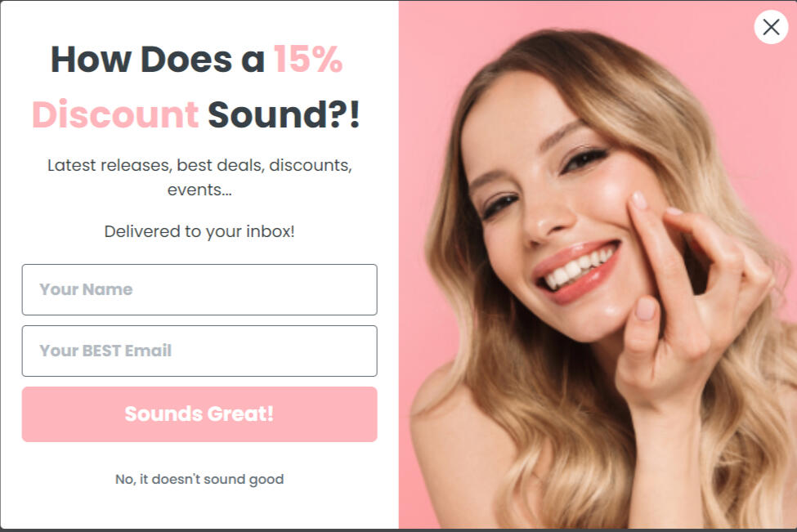Focus the Your BEST Email field
Screen dimensions: 797x532
199,351
